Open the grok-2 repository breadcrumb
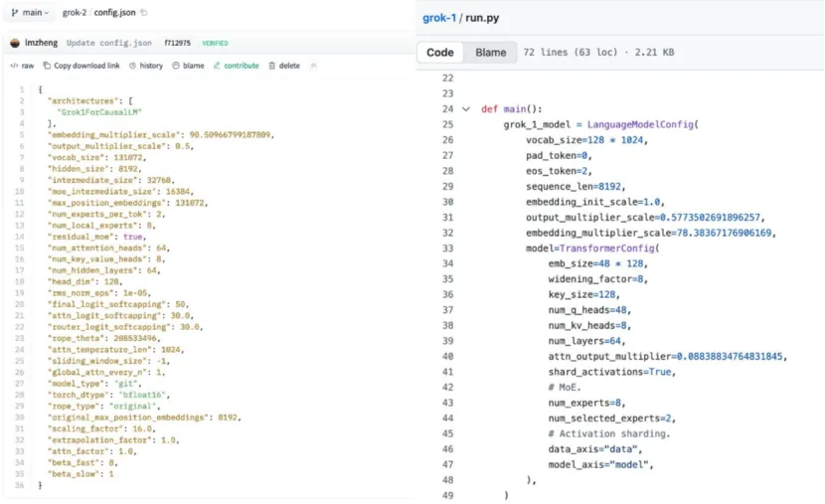The height and width of the screenshot is (504, 825). [76, 12]
